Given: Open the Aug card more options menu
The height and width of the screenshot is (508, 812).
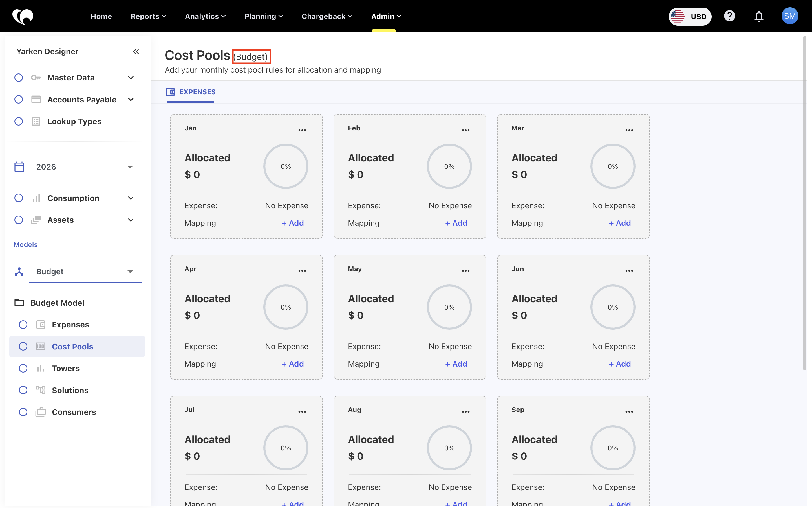Looking at the screenshot, I should (x=466, y=411).
